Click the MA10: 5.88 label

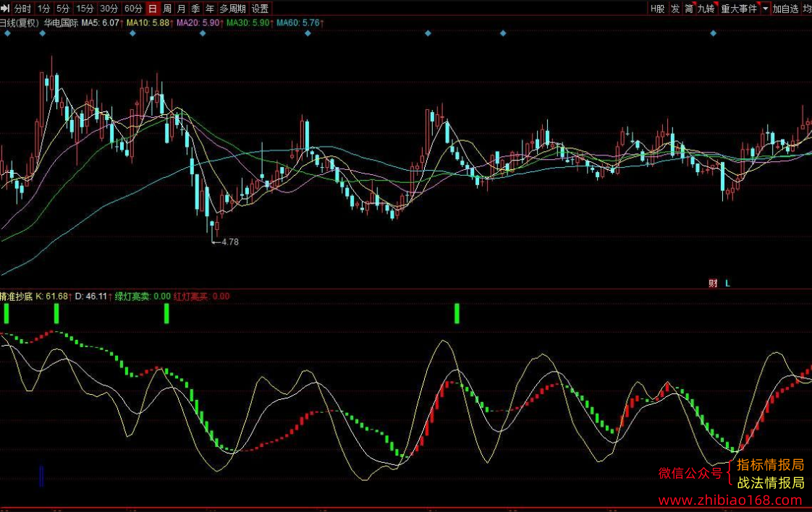(148, 22)
